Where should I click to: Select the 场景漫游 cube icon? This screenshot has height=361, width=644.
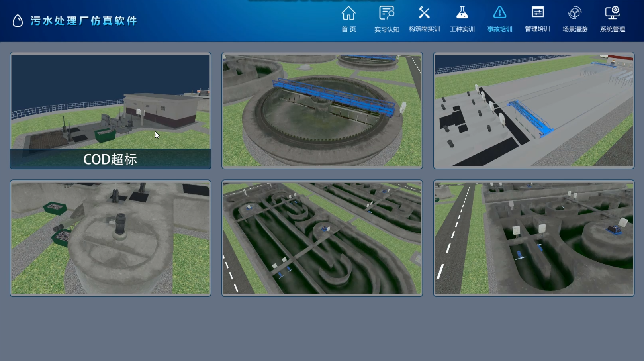point(575,13)
